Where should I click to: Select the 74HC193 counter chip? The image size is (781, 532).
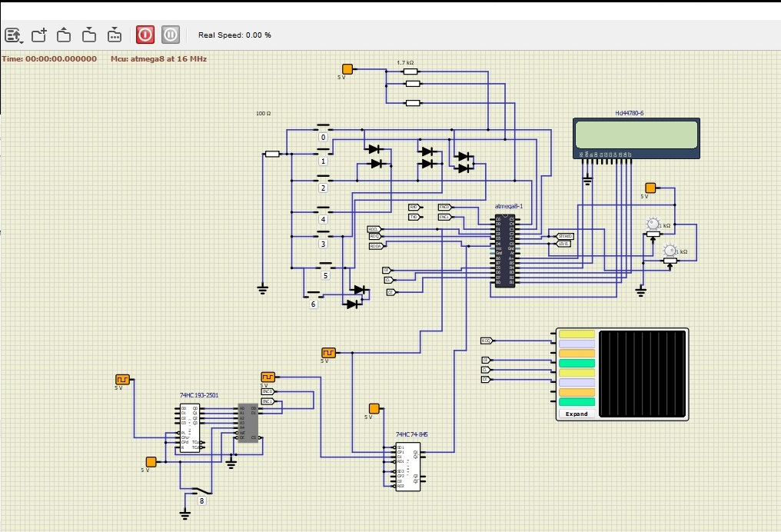[189, 428]
